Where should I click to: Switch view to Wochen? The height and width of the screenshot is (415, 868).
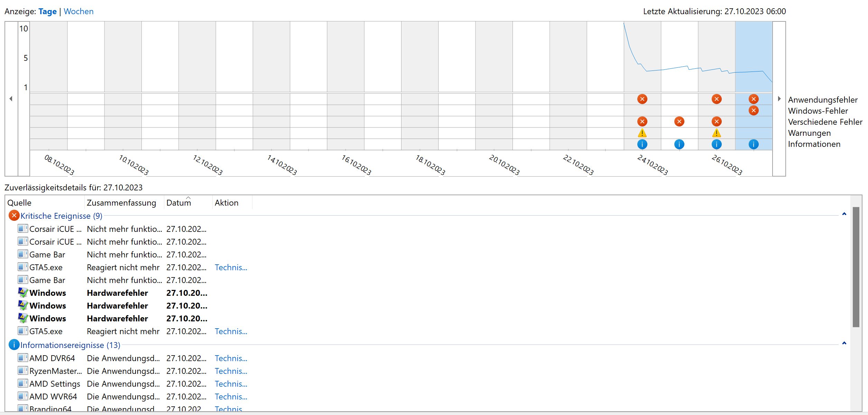pos(79,11)
